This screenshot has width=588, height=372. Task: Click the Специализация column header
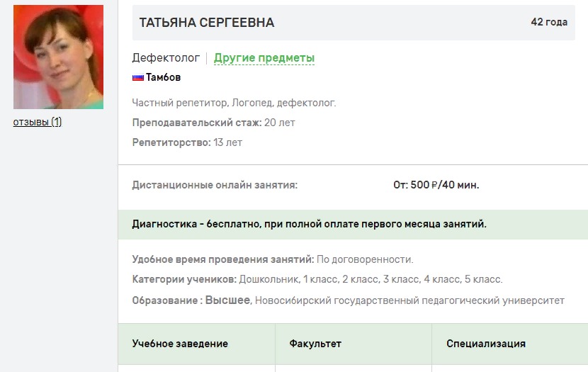(486, 344)
